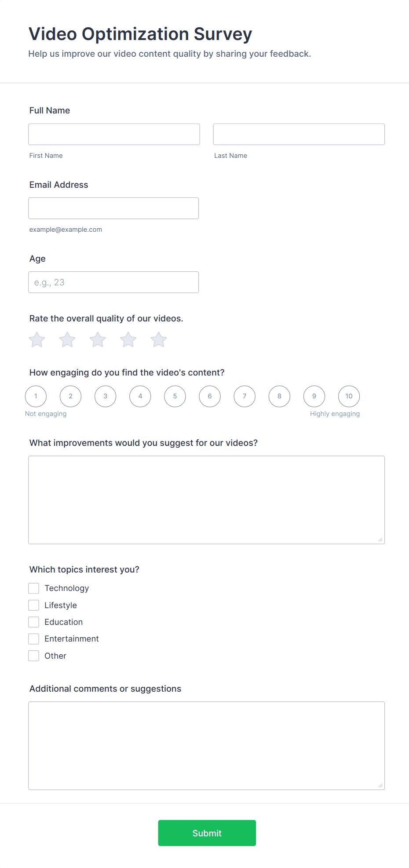
Task: Choose the third star rating
Action: (98, 339)
